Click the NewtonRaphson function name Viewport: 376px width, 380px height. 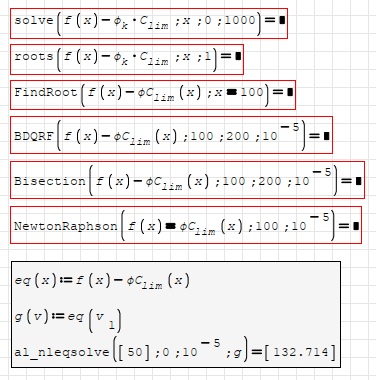pos(66,226)
